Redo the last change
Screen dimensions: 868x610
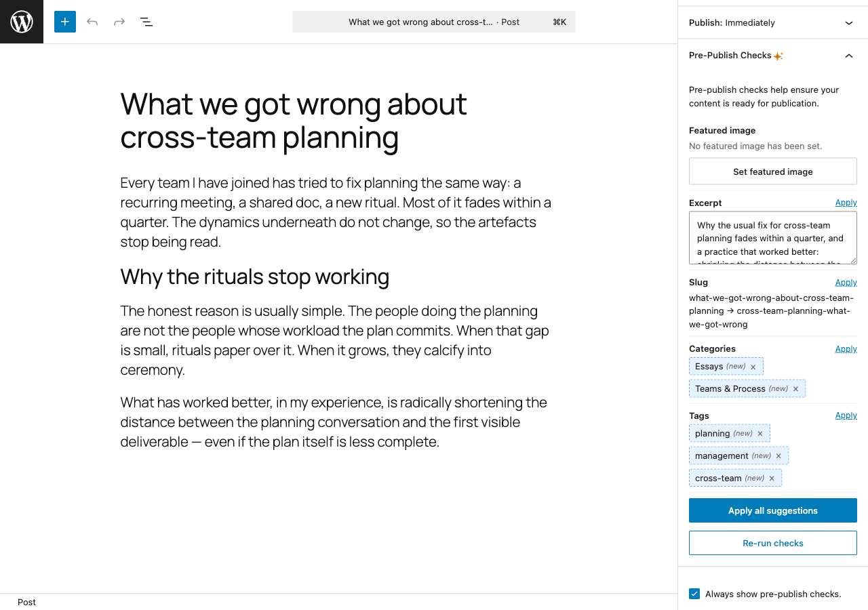[x=119, y=21]
